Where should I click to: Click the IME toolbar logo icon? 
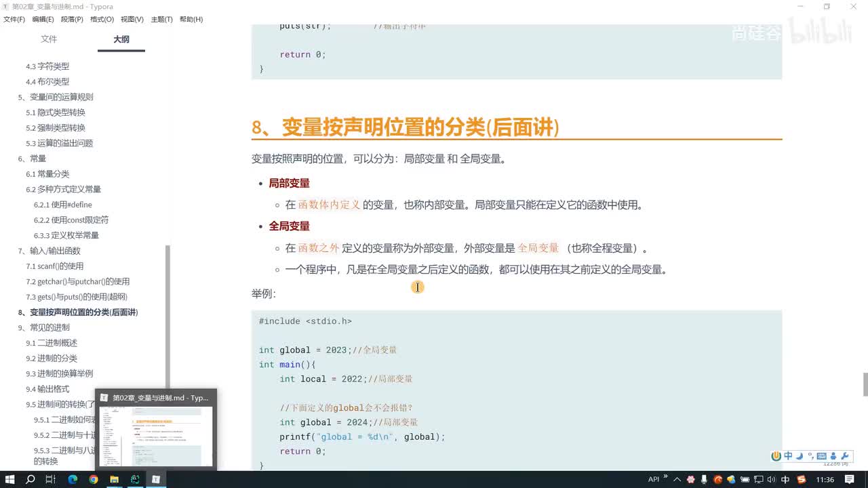click(x=776, y=456)
